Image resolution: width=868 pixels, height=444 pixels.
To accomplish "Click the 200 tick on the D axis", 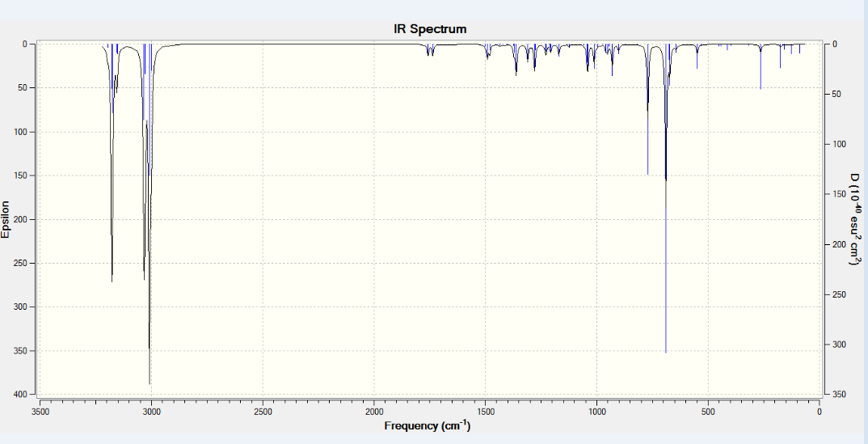I will pyautogui.click(x=838, y=244).
